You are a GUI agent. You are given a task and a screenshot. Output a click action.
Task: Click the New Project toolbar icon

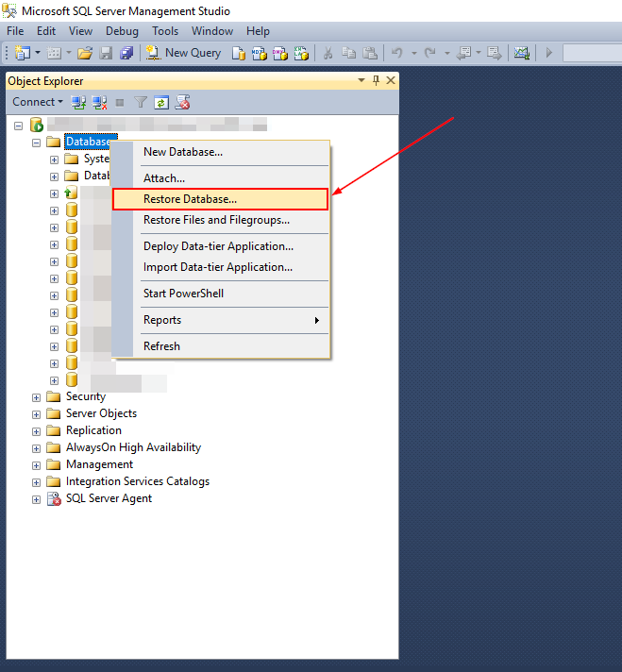point(23,53)
